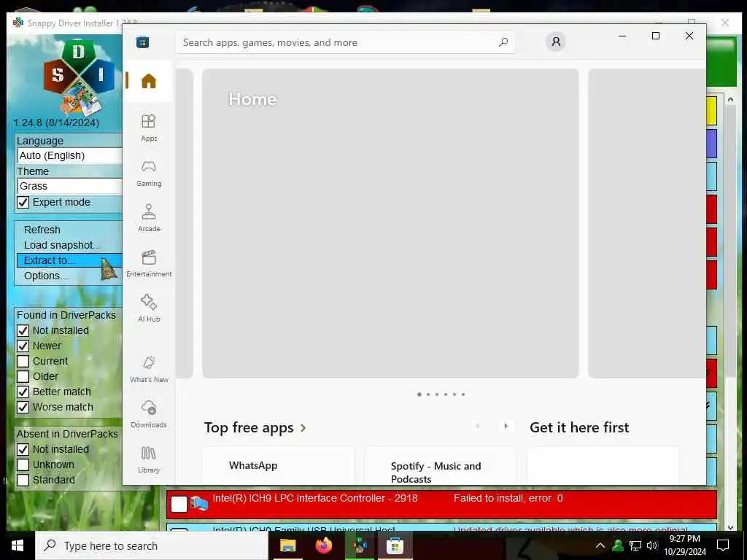Screen dimensions: 747x560
Task: Open the Store account profile icon
Action: coord(555,42)
